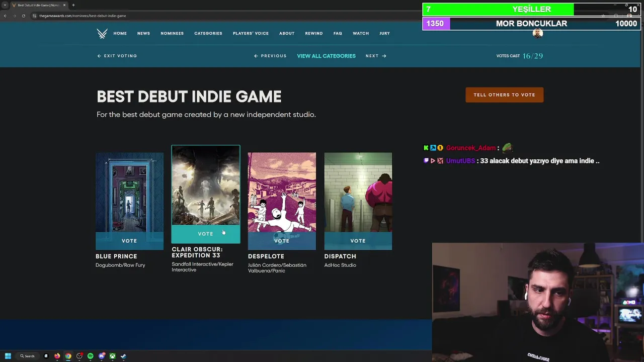Open the ABOUT menu item

click(287, 33)
